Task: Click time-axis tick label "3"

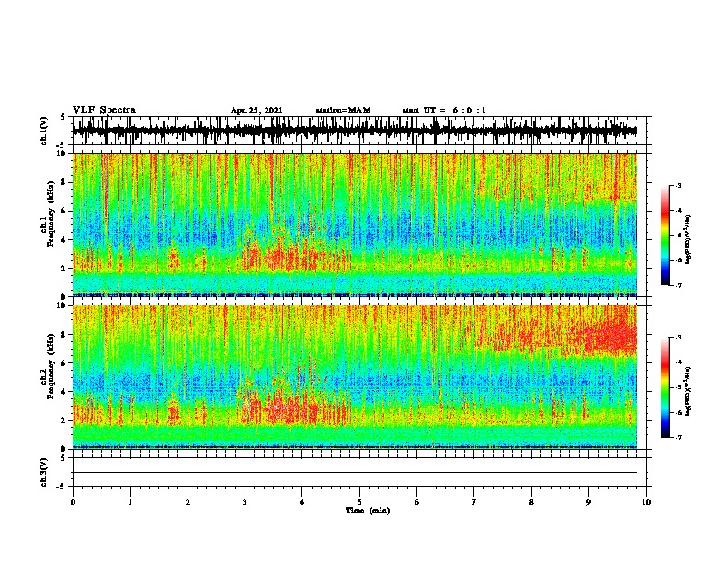Action: (x=245, y=502)
